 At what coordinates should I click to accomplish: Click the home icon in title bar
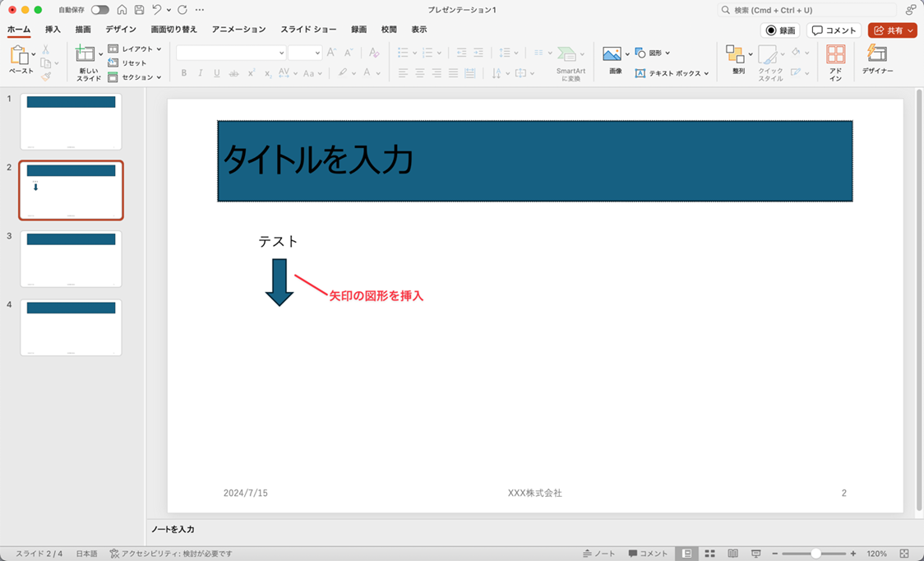click(122, 10)
